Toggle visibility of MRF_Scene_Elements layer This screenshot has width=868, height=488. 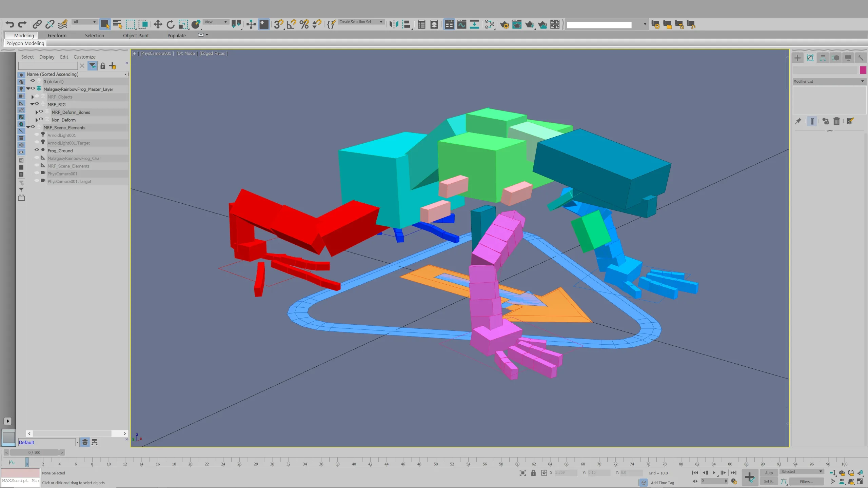coord(33,127)
